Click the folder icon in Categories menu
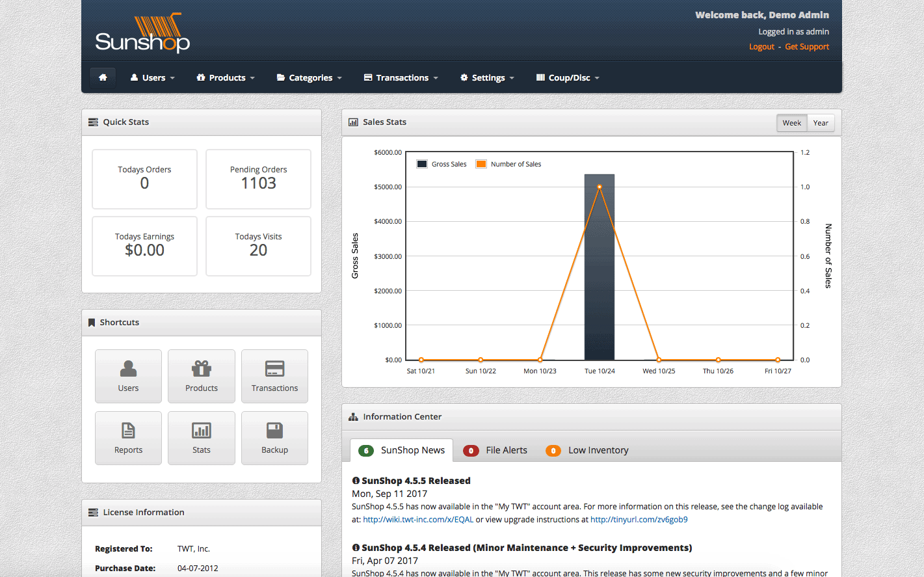This screenshot has height=577, width=924. (x=281, y=77)
